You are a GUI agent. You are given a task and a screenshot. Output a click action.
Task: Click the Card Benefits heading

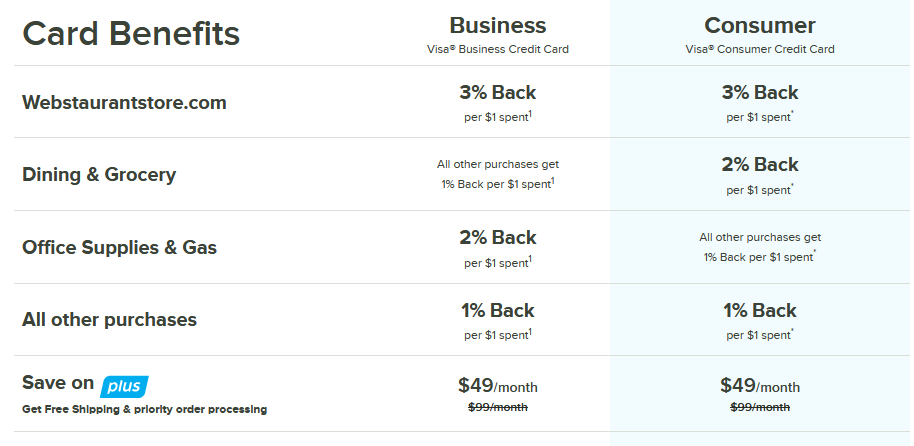[x=131, y=34]
